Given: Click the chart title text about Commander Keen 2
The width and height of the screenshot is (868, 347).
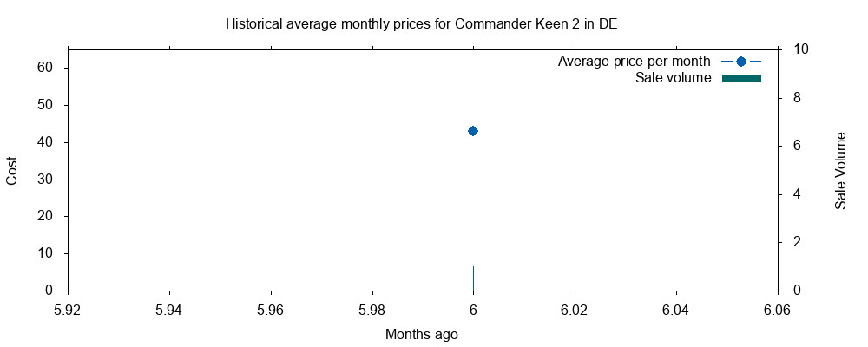Looking at the screenshot, I should click(x=421, y=23).
